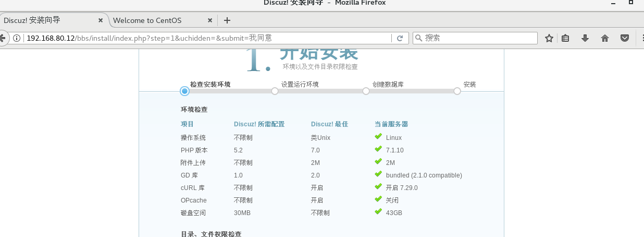Click the 环境以及文件目录权限检查 subtitle
Image resolution: width=644 pixels, height=237 pixels.
click(x=320, y=67)
